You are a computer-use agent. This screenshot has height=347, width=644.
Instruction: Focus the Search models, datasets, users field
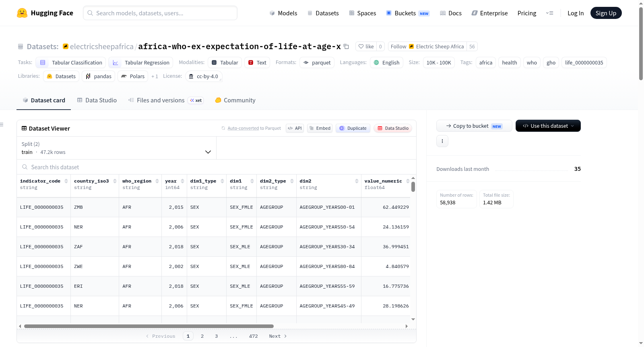pos(160,13)
